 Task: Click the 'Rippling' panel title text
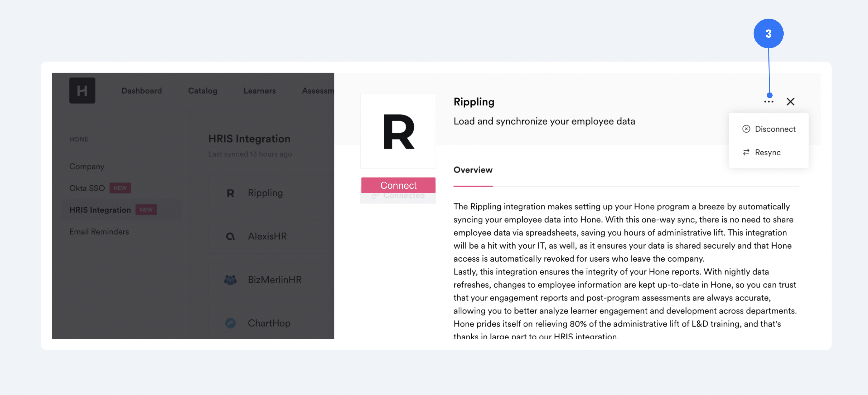click(x=474, y=102)
